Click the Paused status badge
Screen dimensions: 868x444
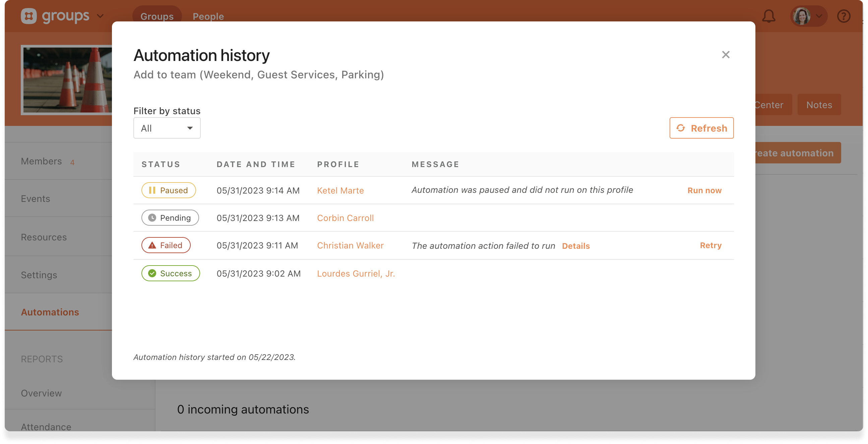[x=169, y=190]
